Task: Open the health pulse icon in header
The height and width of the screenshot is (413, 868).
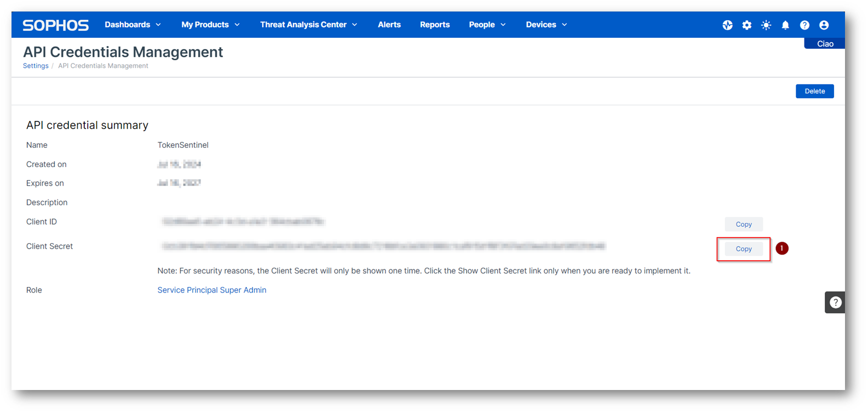Action: pyautogui.click(x=727, y=25)
